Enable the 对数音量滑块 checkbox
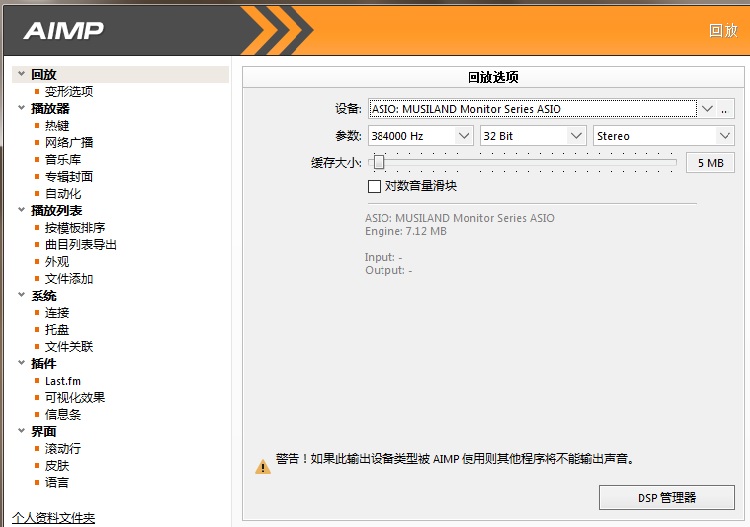 click(x=375, y=186)
